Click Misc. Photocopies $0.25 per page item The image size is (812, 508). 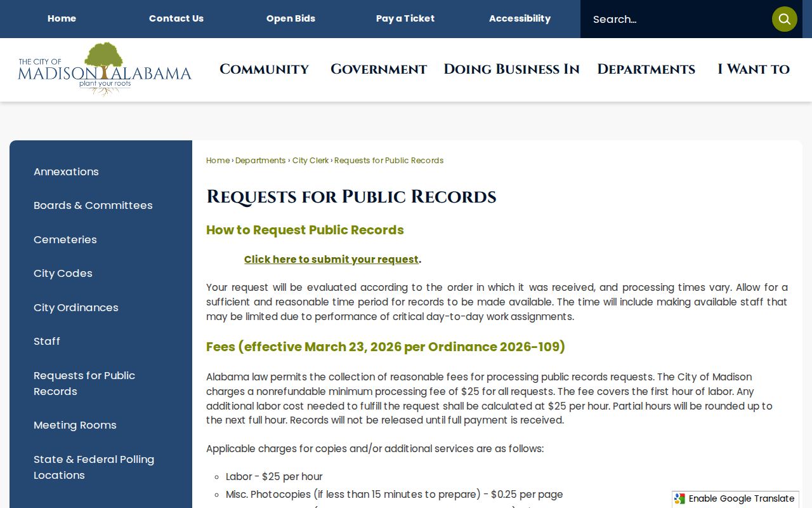tap(395, 494)
